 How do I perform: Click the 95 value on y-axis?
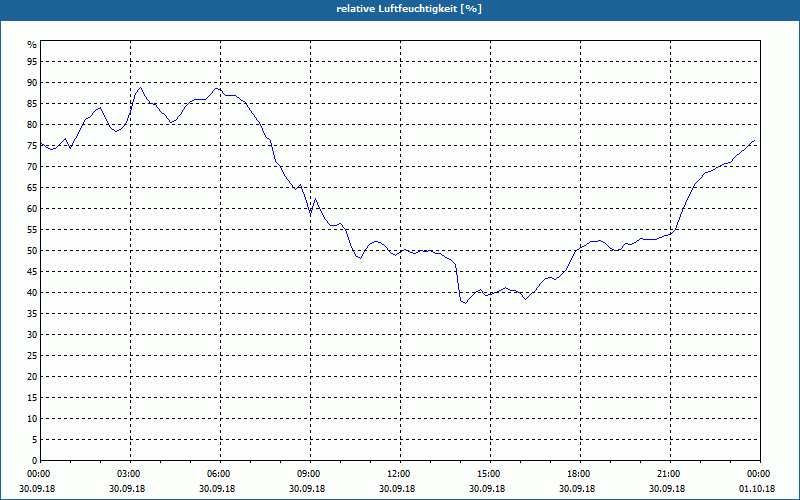pos(32,62)
